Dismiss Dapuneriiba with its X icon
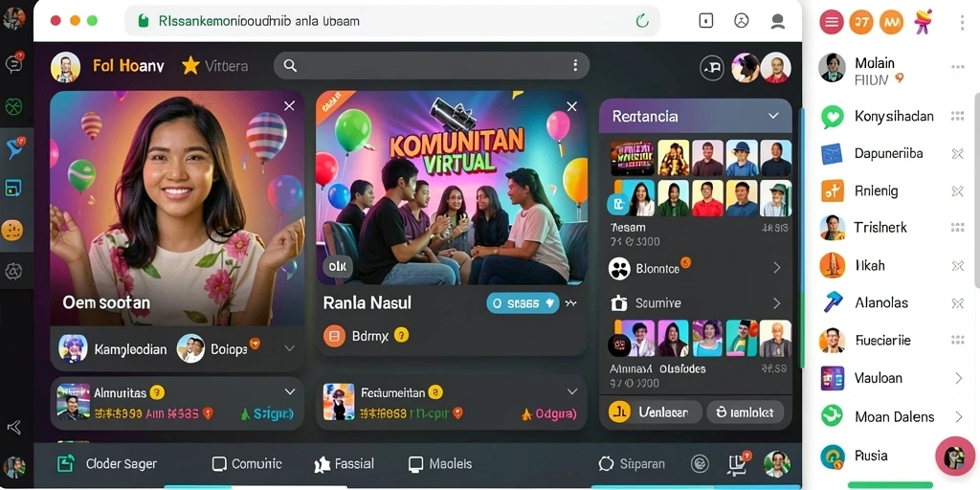This screenshot has width=980, height=490. pyautogui.click(x=957, y=154)
